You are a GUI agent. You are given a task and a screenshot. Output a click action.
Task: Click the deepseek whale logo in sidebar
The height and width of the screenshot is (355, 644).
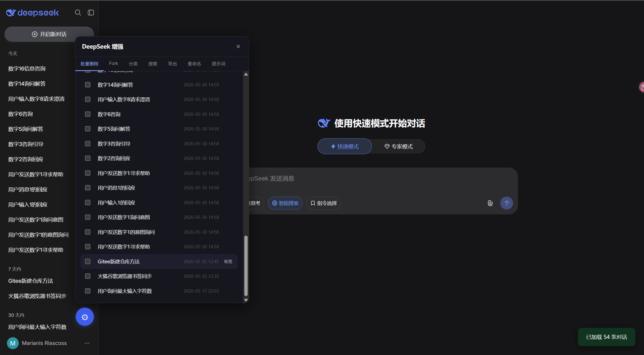click(32, 13)
